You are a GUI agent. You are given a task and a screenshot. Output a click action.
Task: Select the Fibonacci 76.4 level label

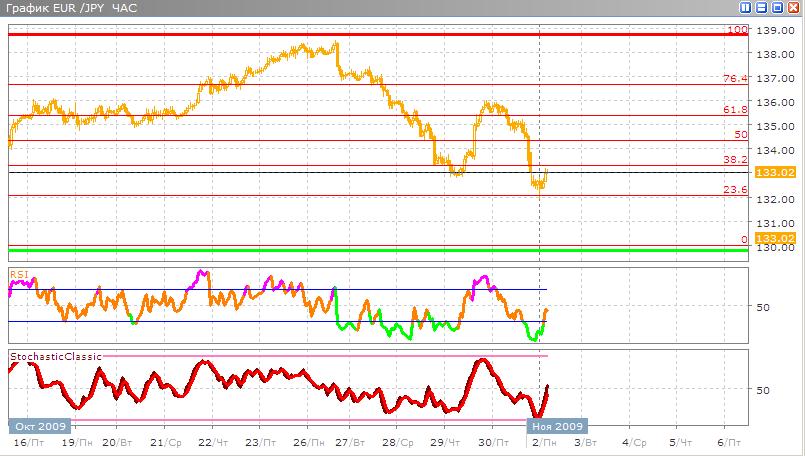coord(735,78)
